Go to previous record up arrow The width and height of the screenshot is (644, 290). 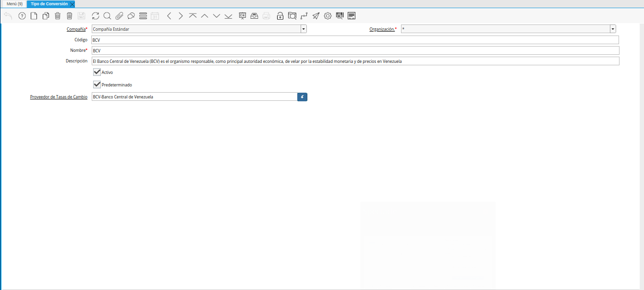(205, 16)
